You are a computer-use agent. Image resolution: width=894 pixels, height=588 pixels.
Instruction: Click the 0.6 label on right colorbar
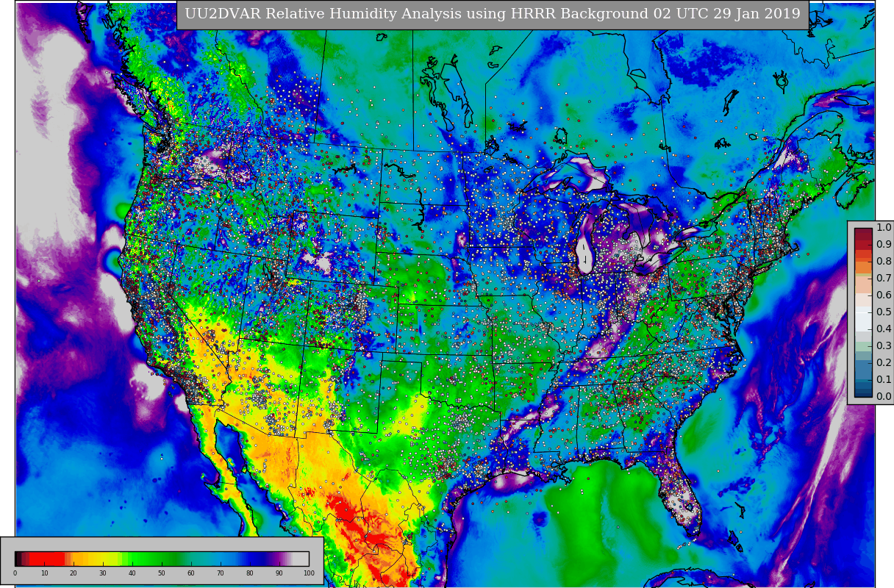pyautogui.click(x=884, y=295)
